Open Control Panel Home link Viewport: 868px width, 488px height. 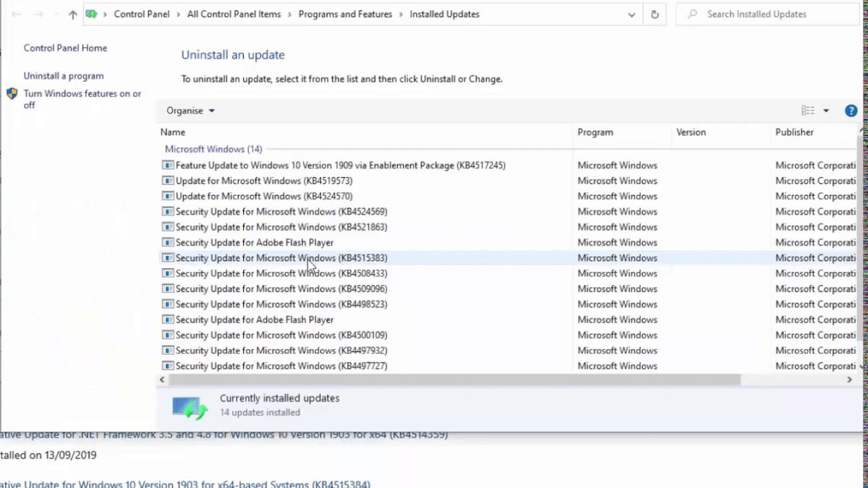point(65,48)
